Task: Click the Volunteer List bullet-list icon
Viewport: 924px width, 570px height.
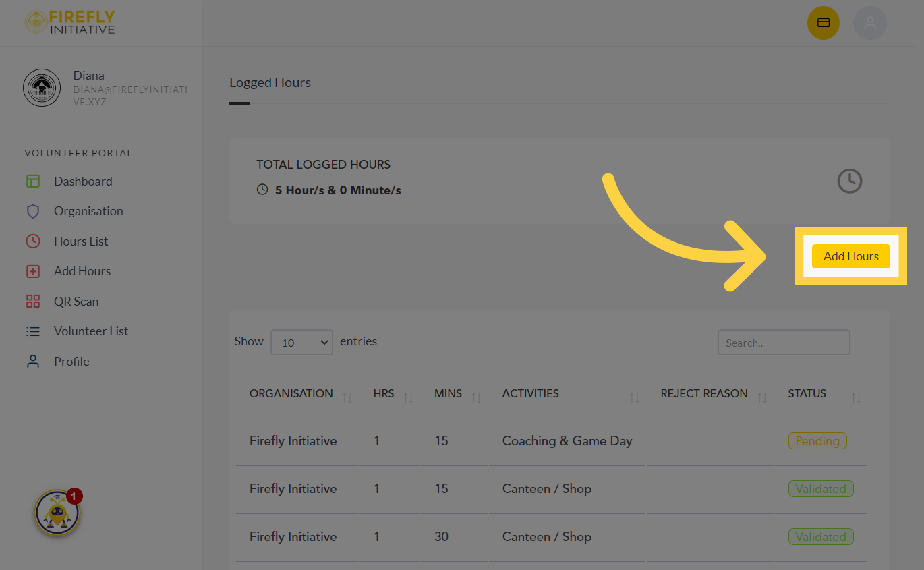Action: point(33,331)
